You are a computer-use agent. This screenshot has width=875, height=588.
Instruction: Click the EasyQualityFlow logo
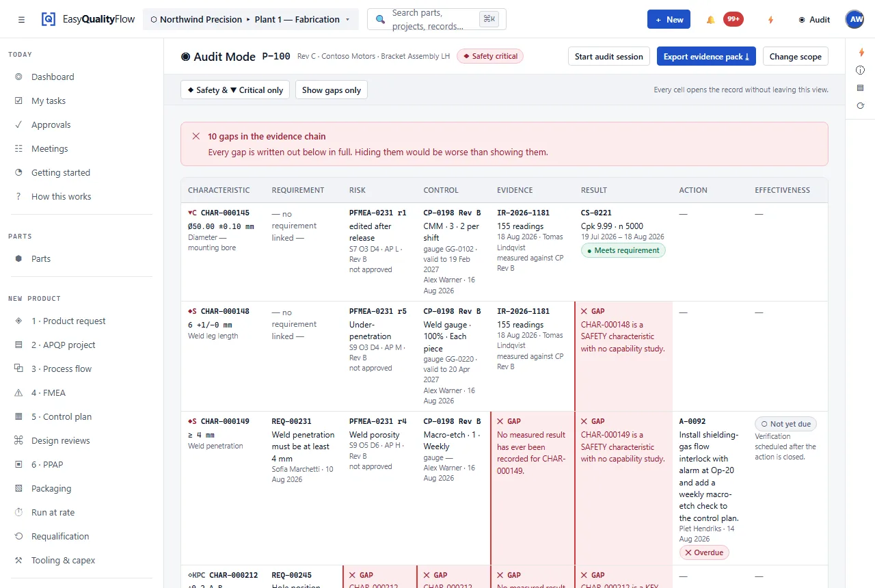pyautogui.click(x=87, y=19)
